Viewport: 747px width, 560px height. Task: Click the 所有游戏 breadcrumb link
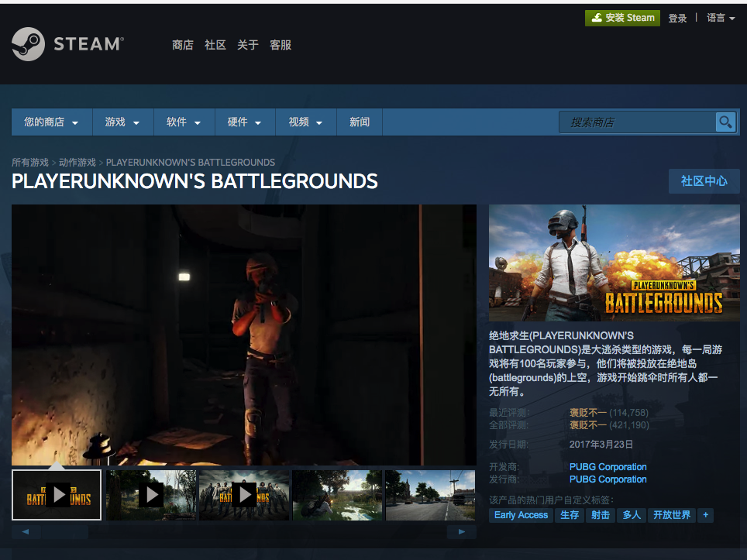point(30,163)
